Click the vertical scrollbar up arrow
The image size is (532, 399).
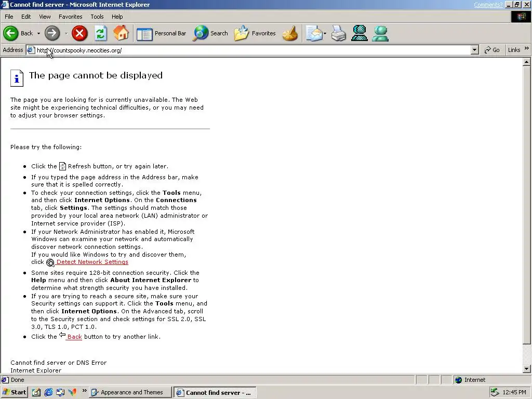(526, 62)
